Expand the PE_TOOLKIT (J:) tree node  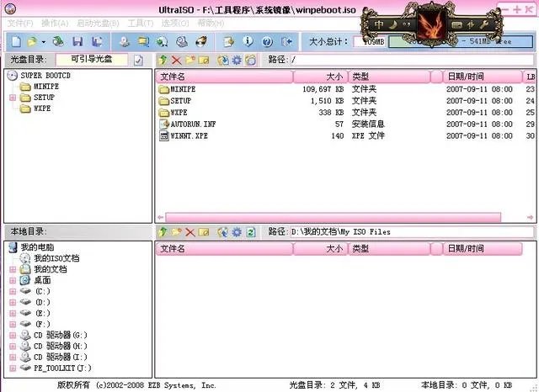(13, 368)
